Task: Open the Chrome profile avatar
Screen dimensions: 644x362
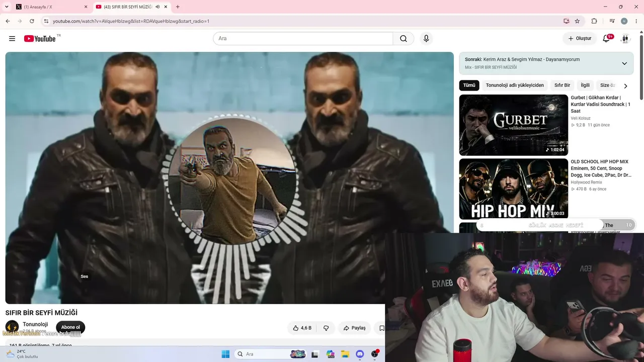Action: (624, 21)
